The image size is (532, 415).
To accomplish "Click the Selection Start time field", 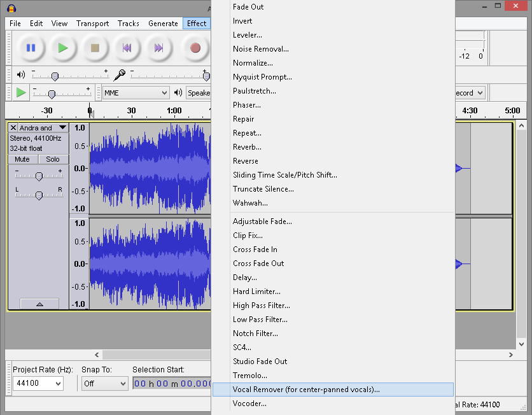I will [172, 383].
